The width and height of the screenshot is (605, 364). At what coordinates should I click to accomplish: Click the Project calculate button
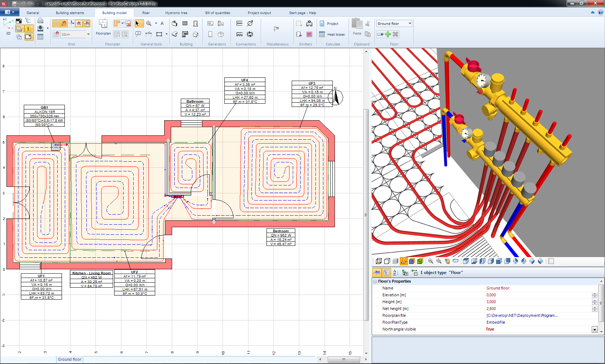point(329,23)
